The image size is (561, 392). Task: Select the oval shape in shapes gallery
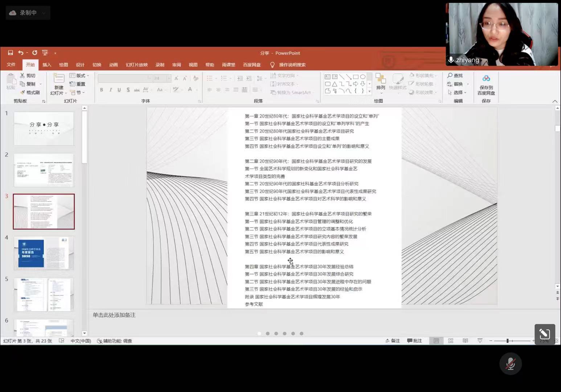tap(363, 77)
